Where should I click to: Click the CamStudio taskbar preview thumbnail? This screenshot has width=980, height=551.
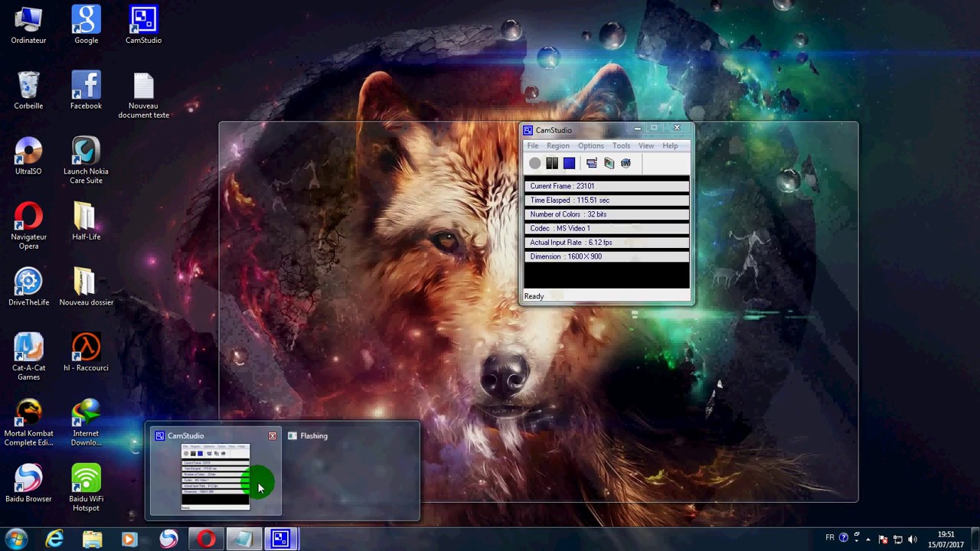click(215, 471)
